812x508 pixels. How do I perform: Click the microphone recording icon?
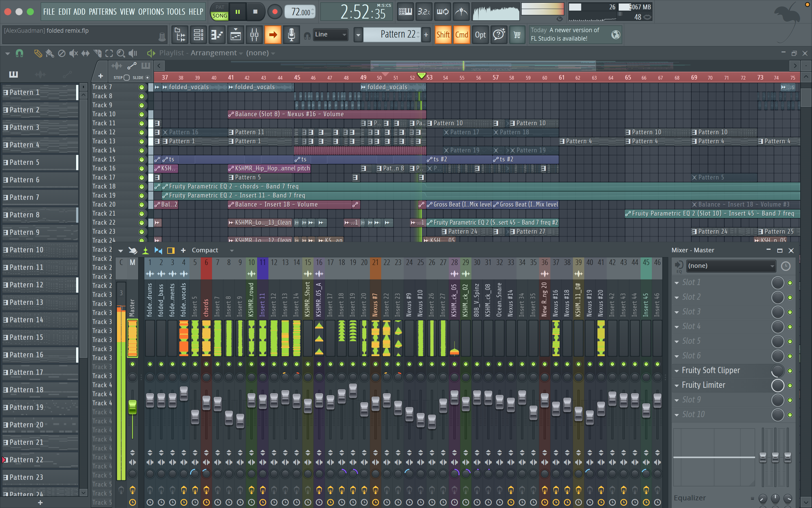pyautogui.click(x=291, y=35)
